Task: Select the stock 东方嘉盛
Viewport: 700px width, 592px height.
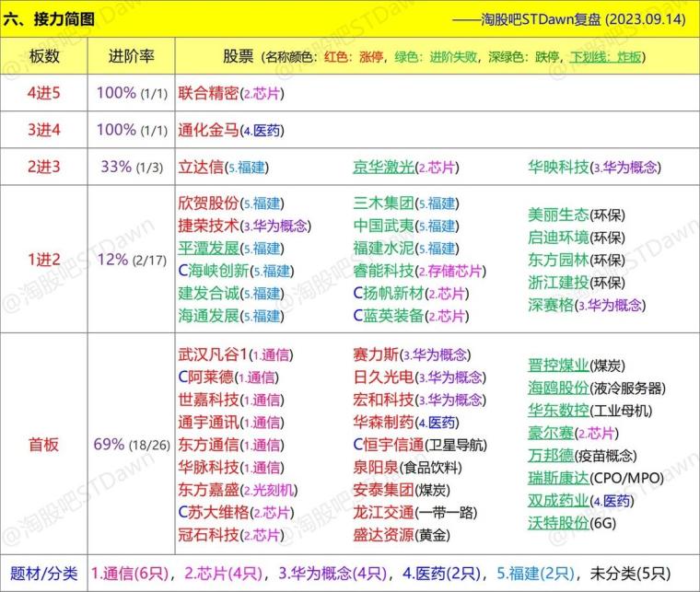Action: 208,490
